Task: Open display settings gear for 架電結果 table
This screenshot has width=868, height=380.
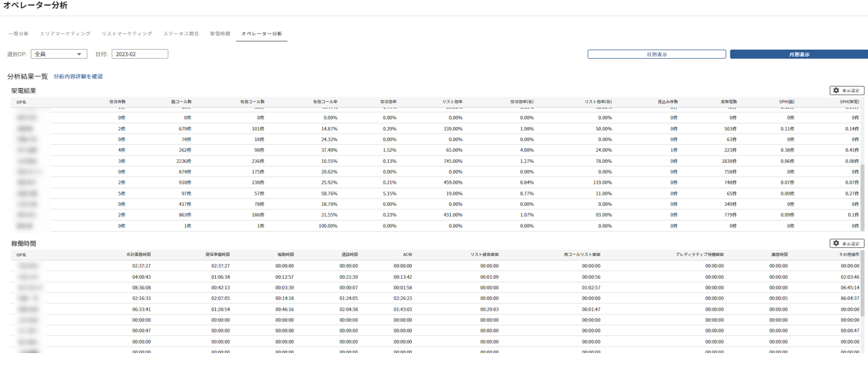Action: click(847, 90)
